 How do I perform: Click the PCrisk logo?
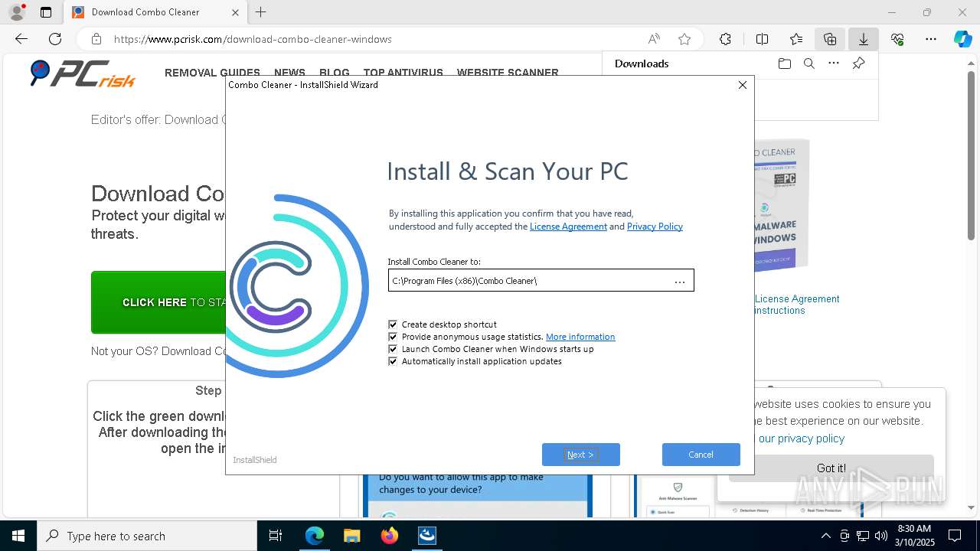tap(83, 73)
